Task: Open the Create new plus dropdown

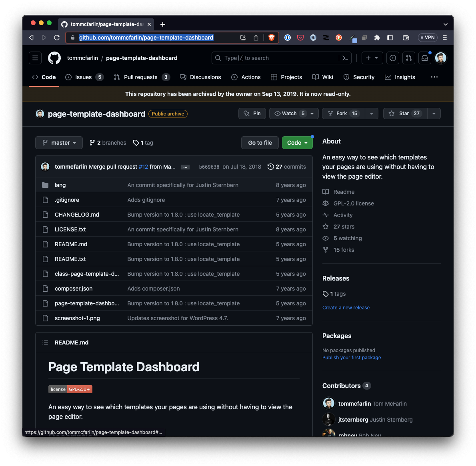Action: tap(372, 58)
